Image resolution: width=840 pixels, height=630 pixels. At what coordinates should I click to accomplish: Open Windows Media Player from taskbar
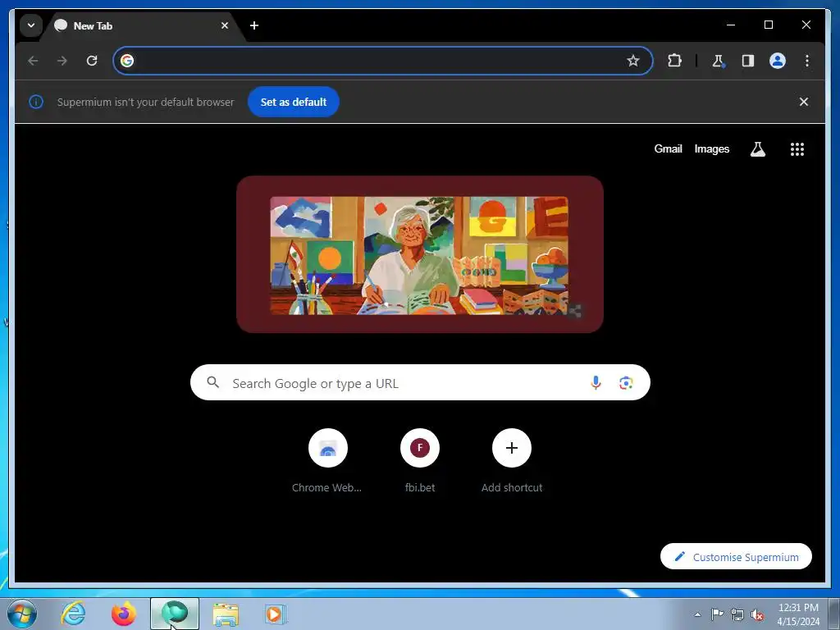[x=276, y=614]
